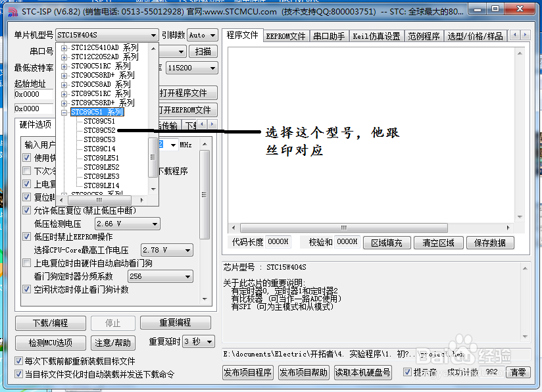
Task: Select STC89LE51 in the model tree
Action: tap(101, 158)
